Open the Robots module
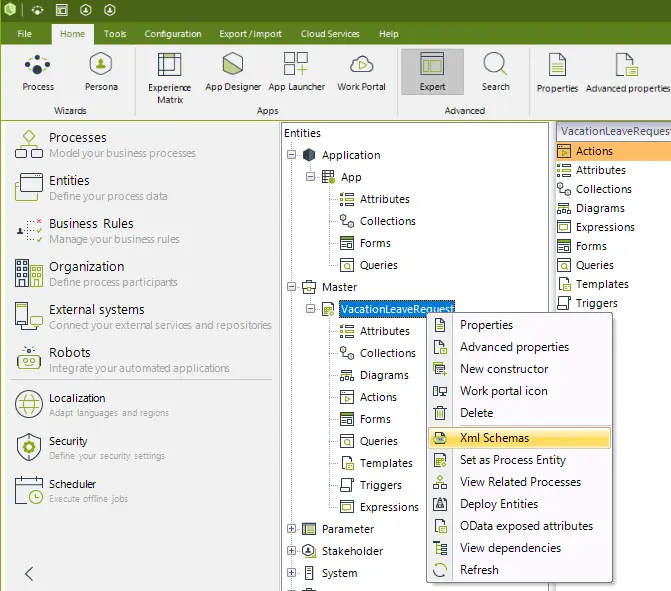The image size is (671, 591). coord(122,359)
